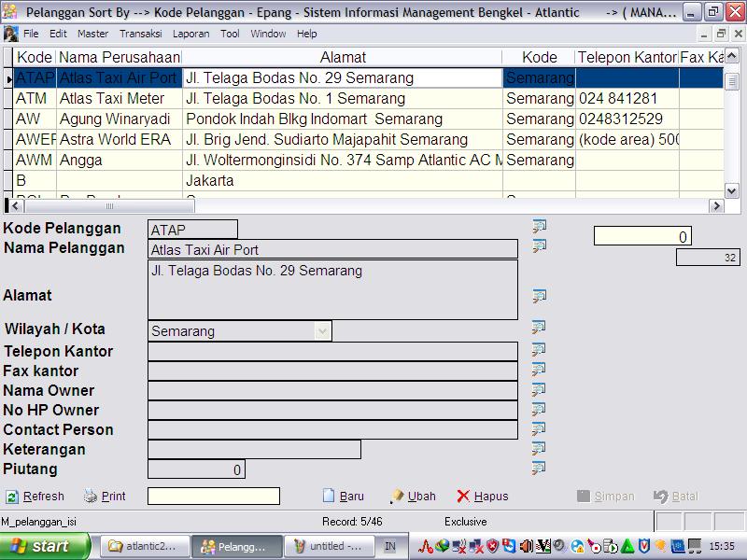Image resolution: width=747 pixels, height=560 pixels.
Task: Click the search field beside Print
Action: click(x=213, y=497)
